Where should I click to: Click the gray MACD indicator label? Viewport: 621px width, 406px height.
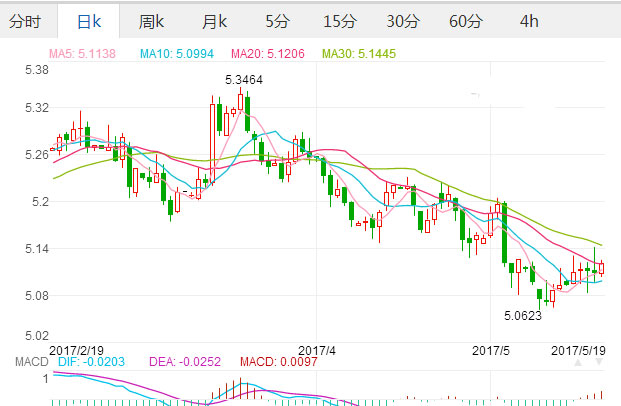coord(32,362)
